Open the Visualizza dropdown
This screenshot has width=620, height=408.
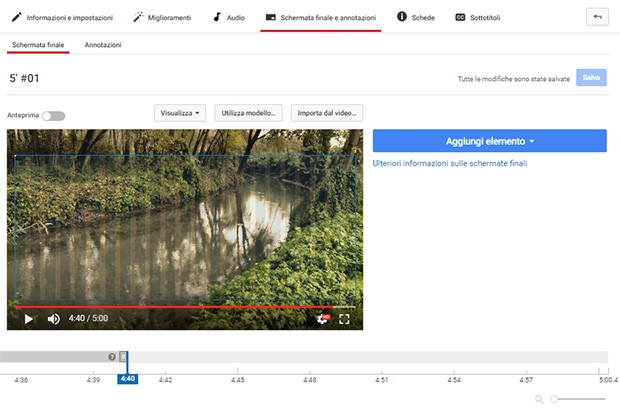tap(180, 113)
